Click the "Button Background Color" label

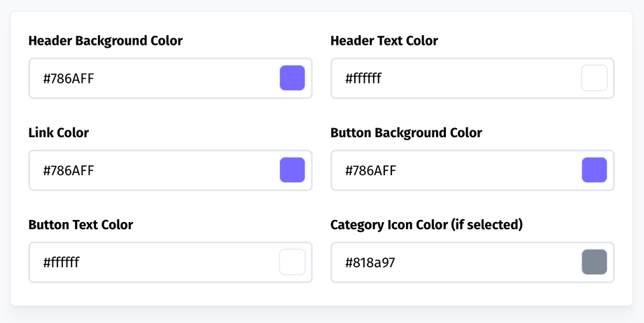[406, 132]
